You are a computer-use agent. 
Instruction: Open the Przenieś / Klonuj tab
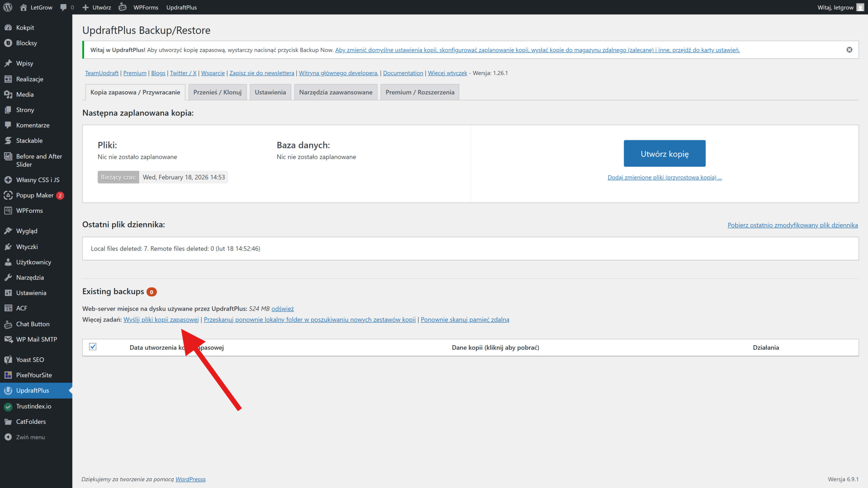217,92
